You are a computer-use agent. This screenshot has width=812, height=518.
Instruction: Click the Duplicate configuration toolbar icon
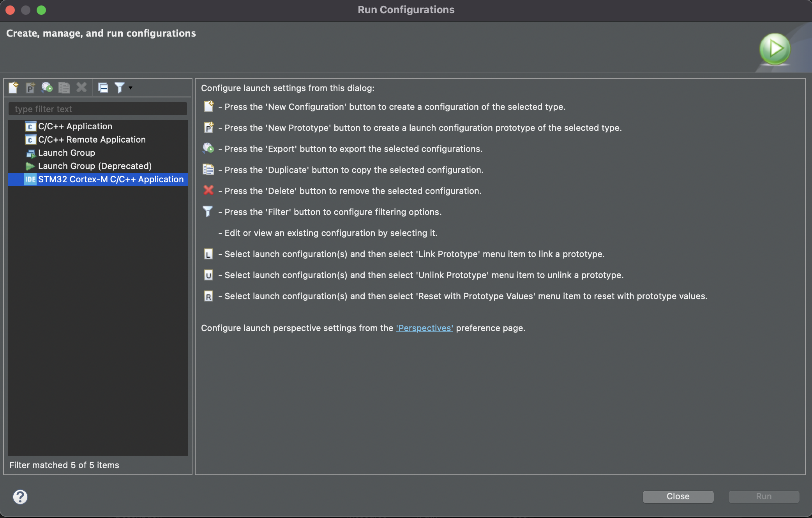click(x=64, y=88)
